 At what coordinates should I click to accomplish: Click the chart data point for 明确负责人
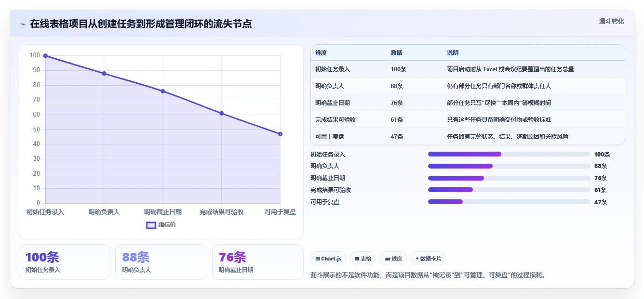(104, 74)
